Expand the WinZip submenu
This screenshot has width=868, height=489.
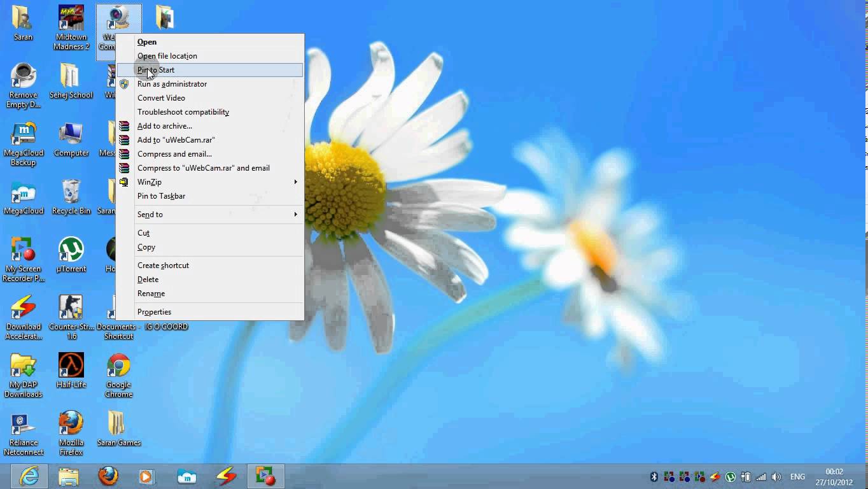click(x=210, y=182)
